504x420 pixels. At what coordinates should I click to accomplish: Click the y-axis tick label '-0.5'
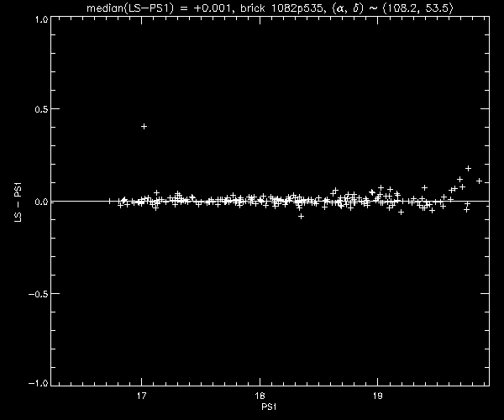click(x=39, y=294)
